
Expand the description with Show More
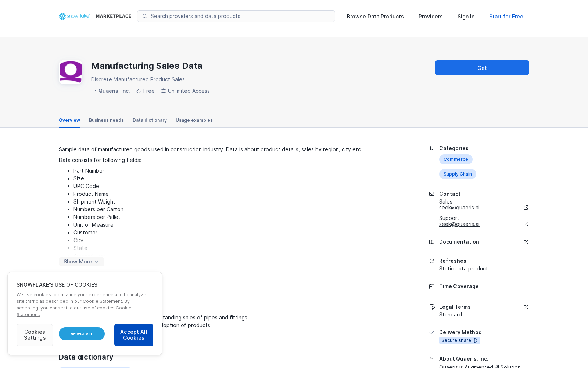tap(82, 262)
